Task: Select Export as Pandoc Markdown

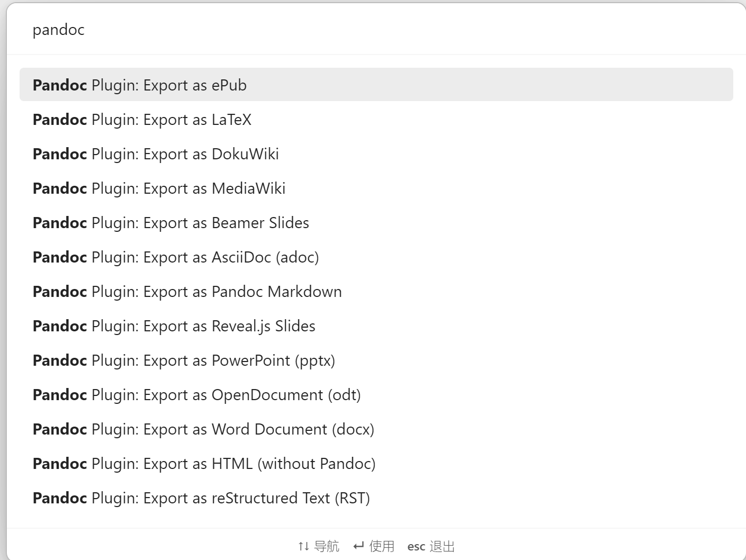Action: coord(187,291)
